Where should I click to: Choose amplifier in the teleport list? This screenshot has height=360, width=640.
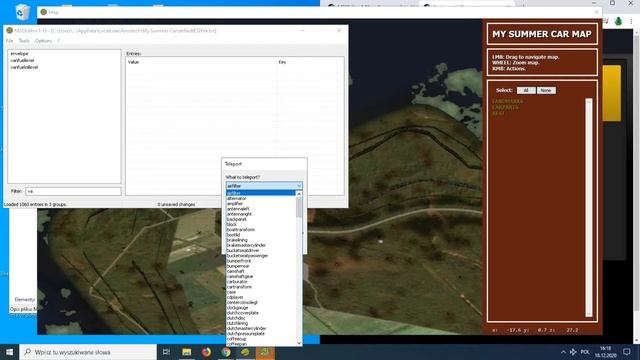click(261, 204)
